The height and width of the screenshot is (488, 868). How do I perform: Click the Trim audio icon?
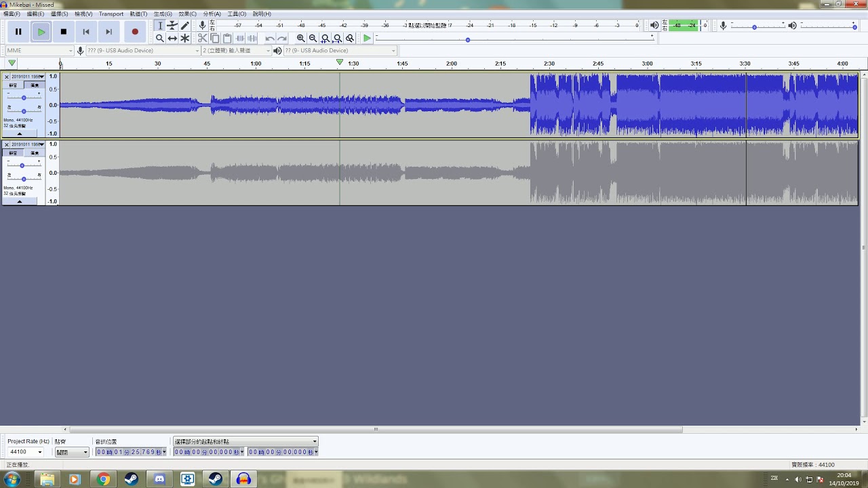[239, 39]
